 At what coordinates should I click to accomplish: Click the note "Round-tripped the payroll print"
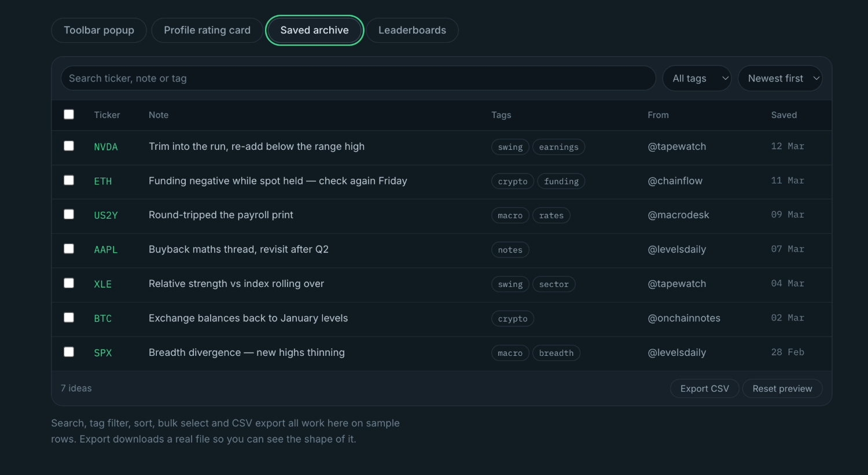click(x=221, y=215)
